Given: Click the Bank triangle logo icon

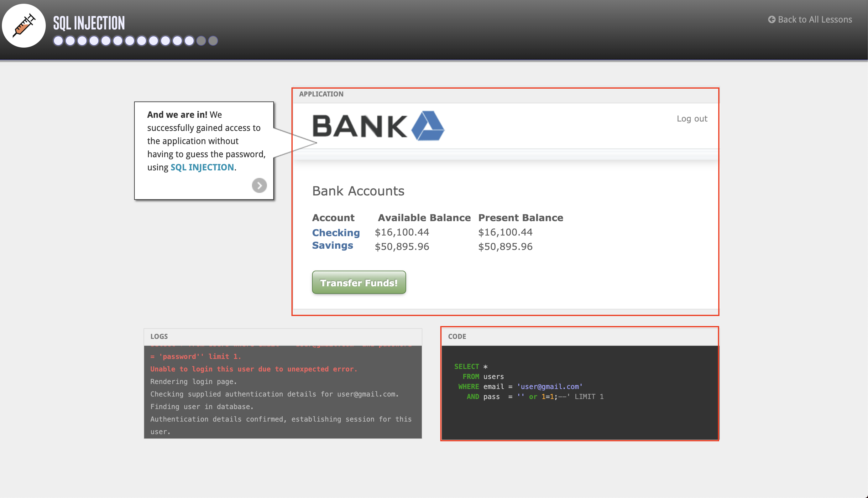Looking at the screenshot, I should pos(428,126).
